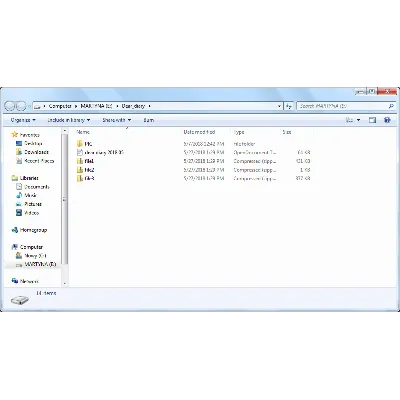Screen dimensions: 400x400
Task: Click the navigation pane scroll down arrow
Action: (65, 284)
